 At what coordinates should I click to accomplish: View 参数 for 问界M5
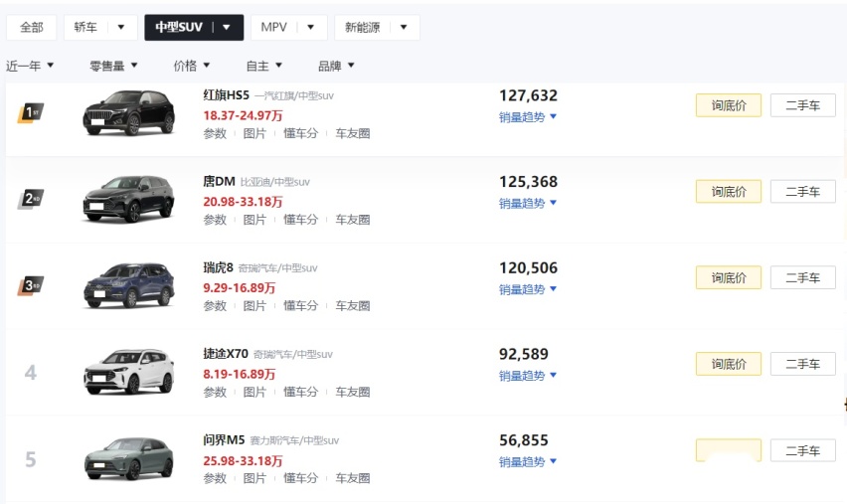point(215,478)
